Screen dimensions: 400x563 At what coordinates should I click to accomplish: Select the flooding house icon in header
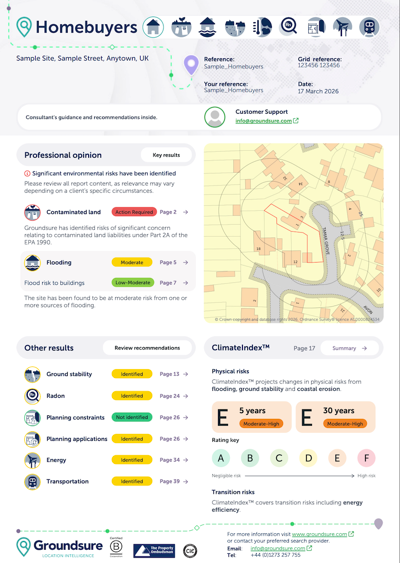(208, 27)
